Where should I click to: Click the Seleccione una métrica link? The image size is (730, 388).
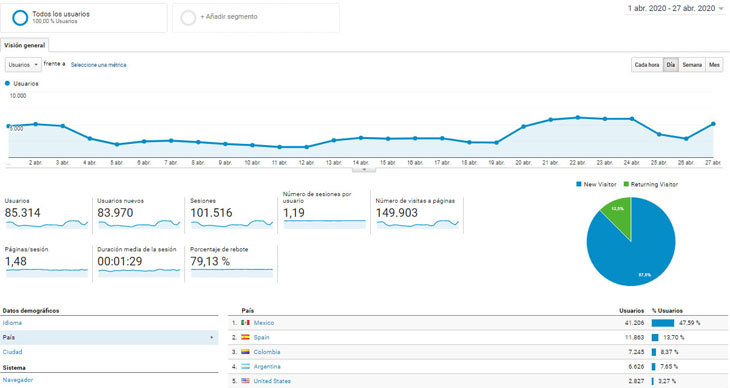click(98, 65)
